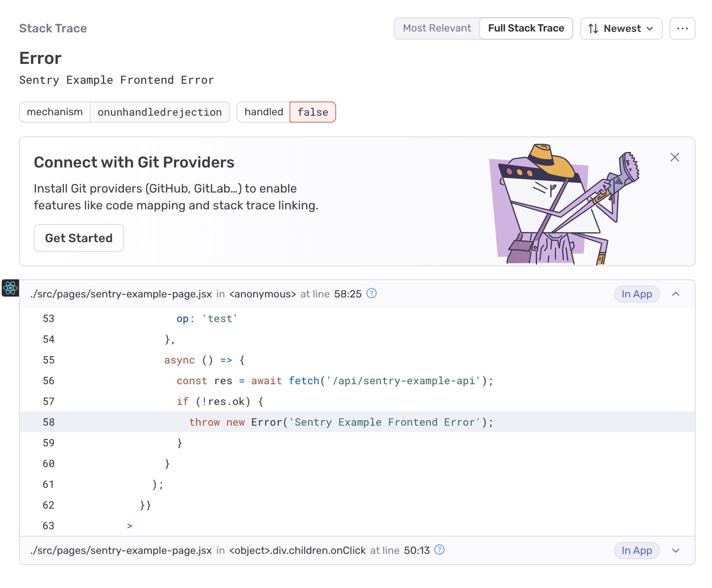This screenshot has height=588, width=712.
Task: Click the onClick frame file path header
Action: (121, 550)
